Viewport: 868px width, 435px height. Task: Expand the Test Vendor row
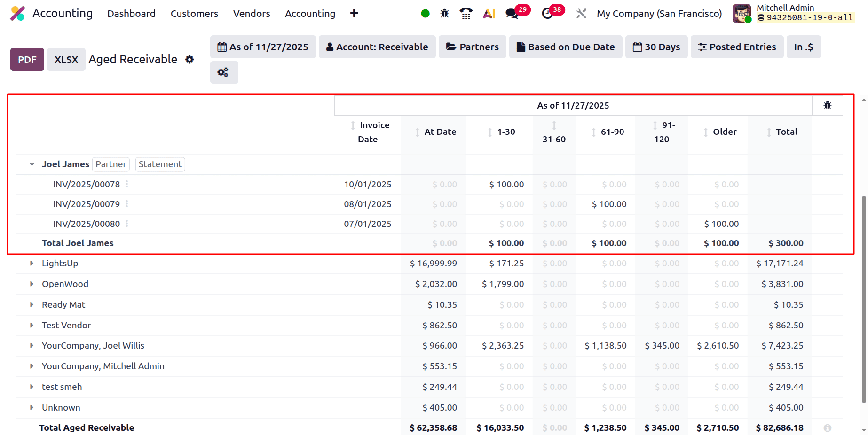pos(32,326)
